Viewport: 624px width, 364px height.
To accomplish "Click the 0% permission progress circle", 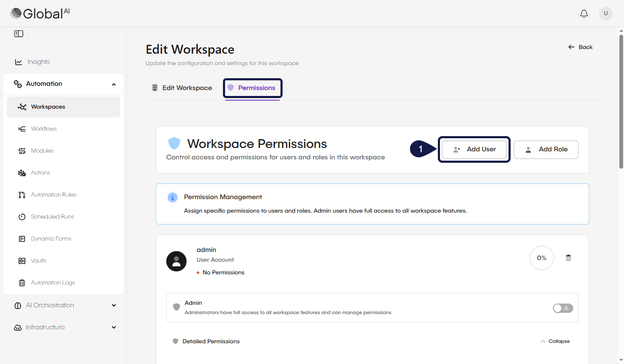I will point(542,257).
